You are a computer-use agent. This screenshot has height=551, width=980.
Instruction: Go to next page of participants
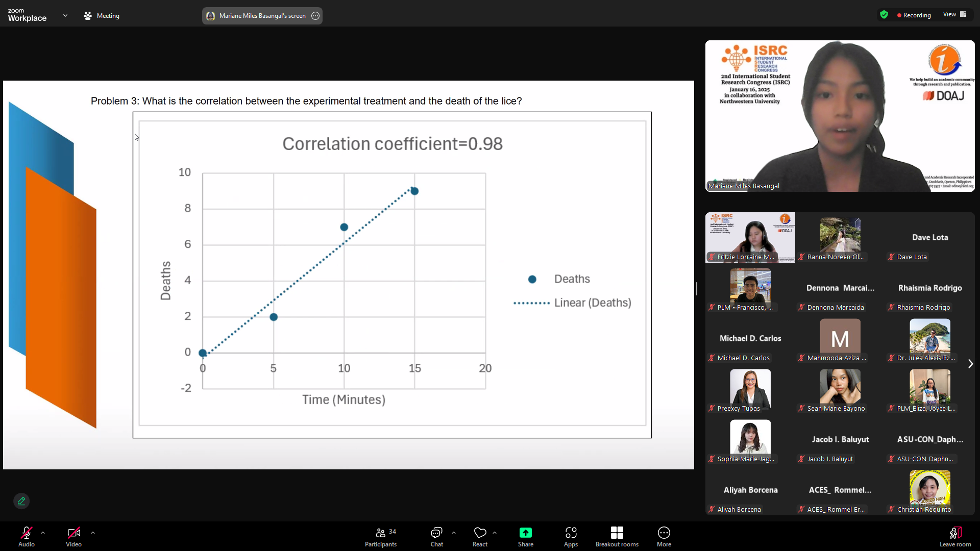pos(970,364)
